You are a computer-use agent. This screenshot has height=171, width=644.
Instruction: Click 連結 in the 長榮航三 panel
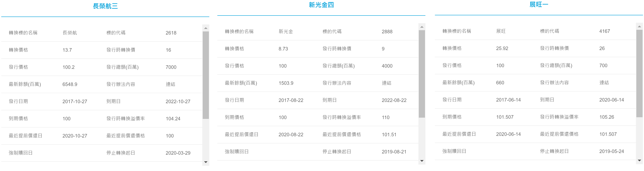coord(170,84)
